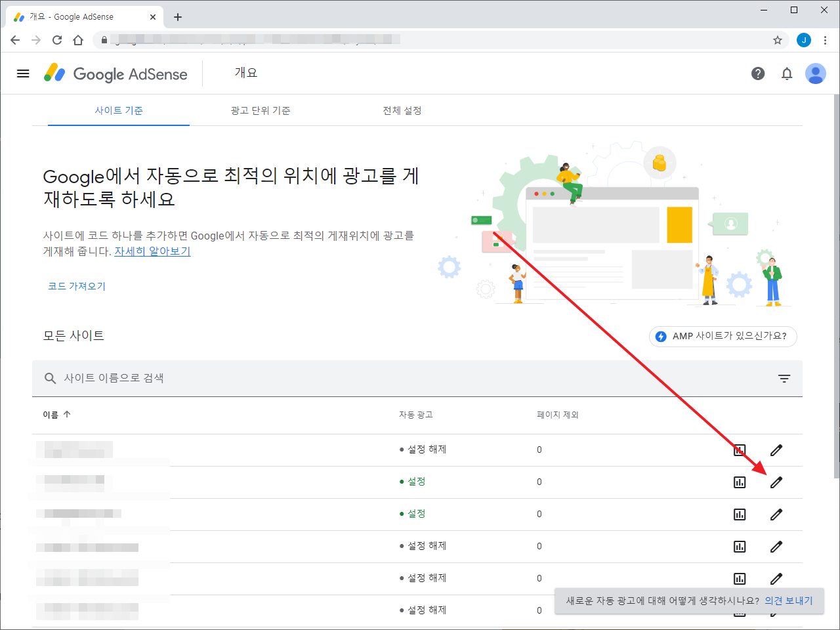This screenshot has height=630, width=840.
Task: Click the 페이지 제외 column header
Action: pyautogui.click(x=558, y=415)
